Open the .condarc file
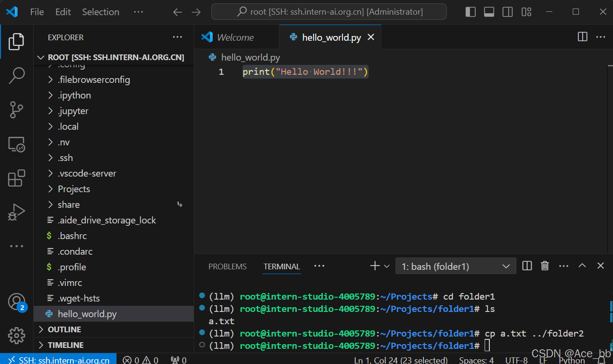The image size is (613, 364). (x=114, y=251)
